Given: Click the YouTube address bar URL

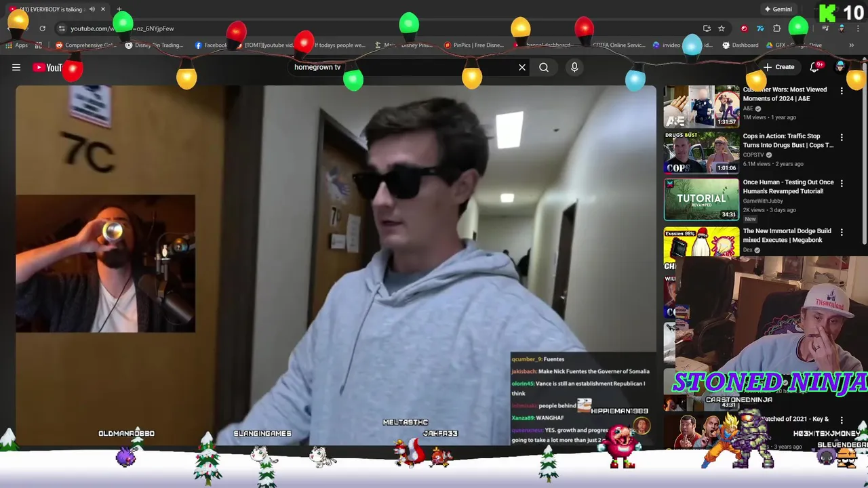Looking at the screenshot, I should 122,28.
